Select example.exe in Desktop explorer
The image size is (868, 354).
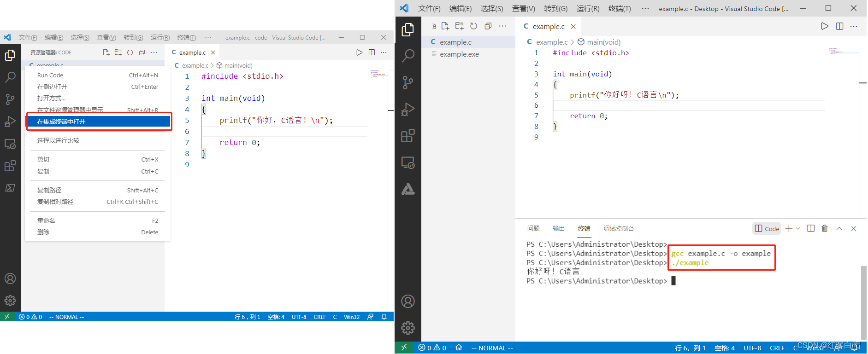[x=468, y=54]
